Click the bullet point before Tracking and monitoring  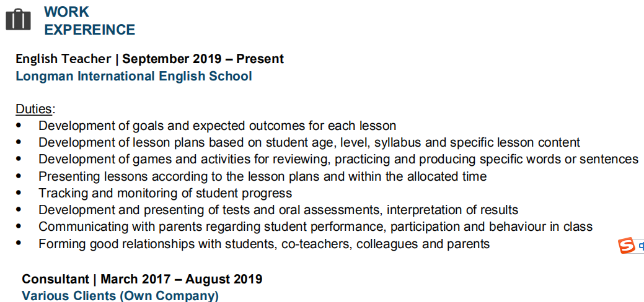tap(19, 193)
